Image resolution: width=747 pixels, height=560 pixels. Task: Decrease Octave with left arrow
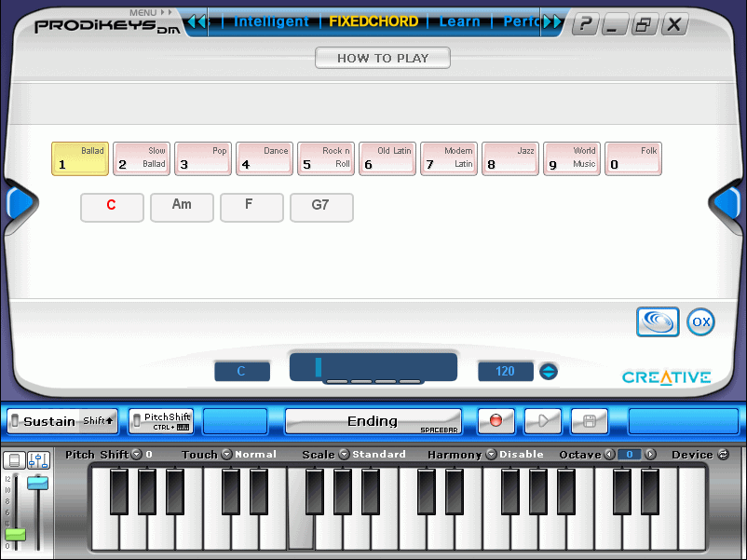pyautogui.click(x=609, y=454)
